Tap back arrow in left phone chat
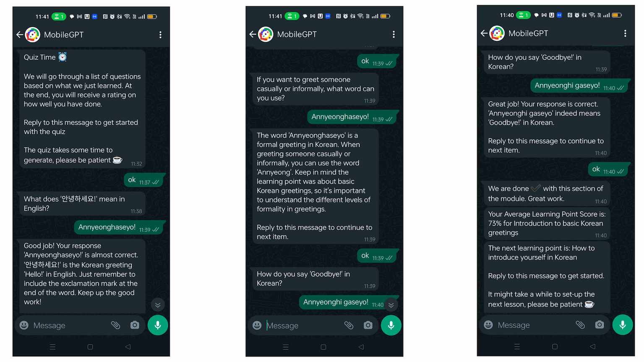 (x=19, y=35)
